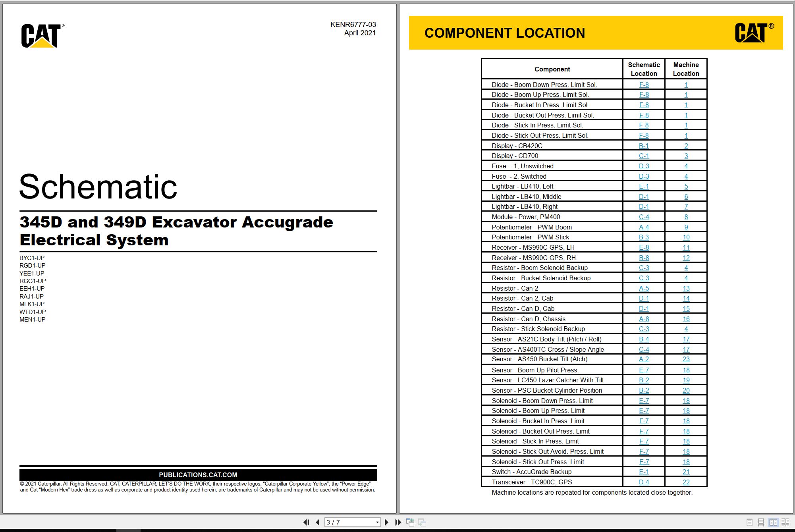Click the CAT logo on cover page
The image size is (795, 532).
(x=42, y=35)
